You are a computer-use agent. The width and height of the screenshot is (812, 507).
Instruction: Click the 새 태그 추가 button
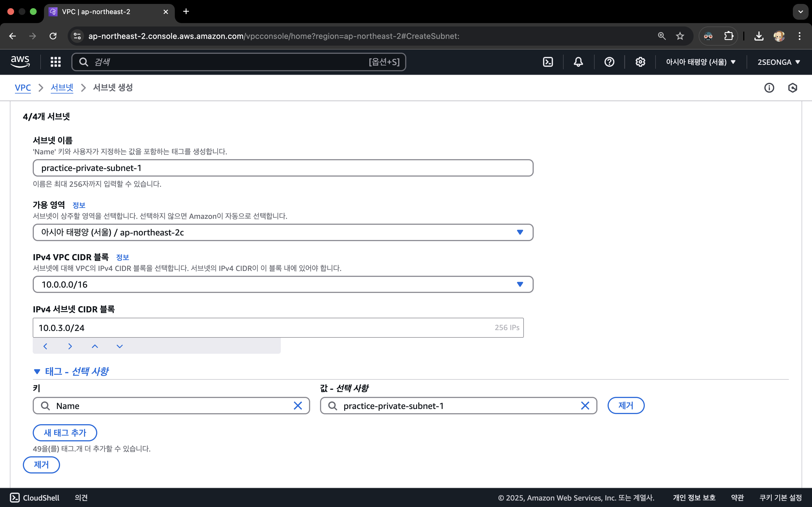[x=65, y=433]
